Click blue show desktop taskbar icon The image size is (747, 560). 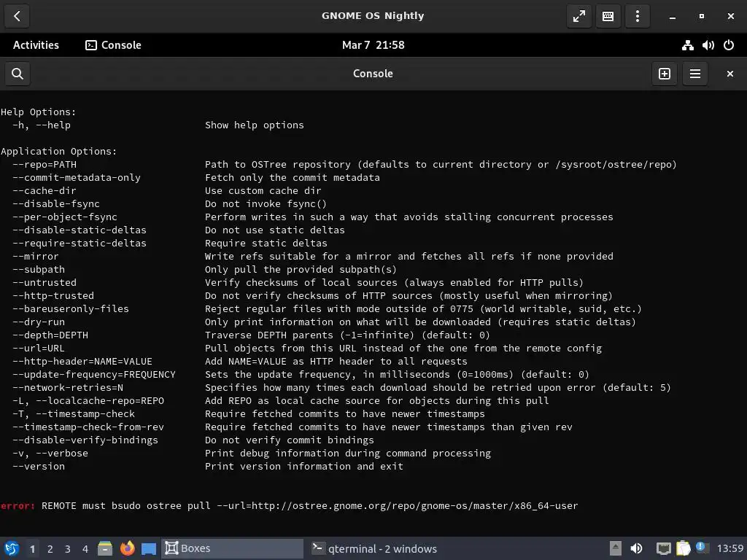(x=149, y=549)
